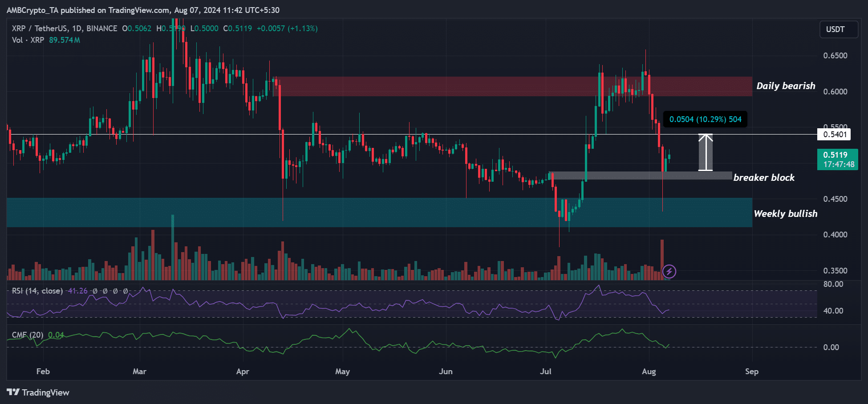Click the purple lightning bolt event icon

pos(669,271)
